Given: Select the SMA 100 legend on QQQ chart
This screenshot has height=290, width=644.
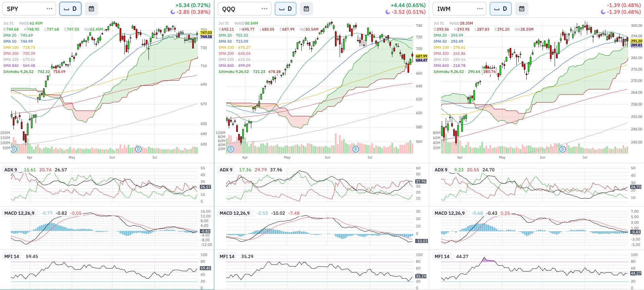Looking at the screenshot, I should pyautogui.click(x=234, y=47).
